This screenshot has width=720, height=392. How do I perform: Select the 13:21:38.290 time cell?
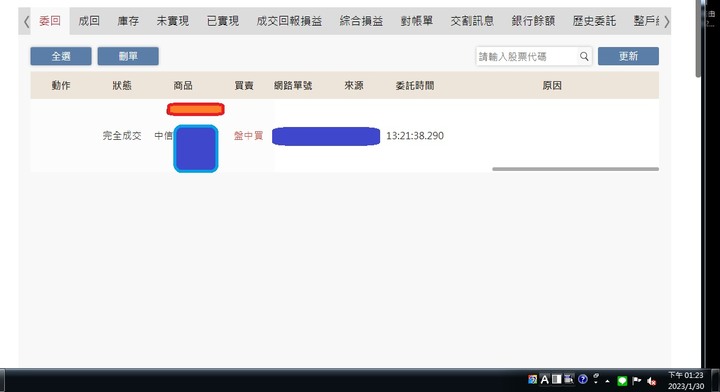pos(415,135)
